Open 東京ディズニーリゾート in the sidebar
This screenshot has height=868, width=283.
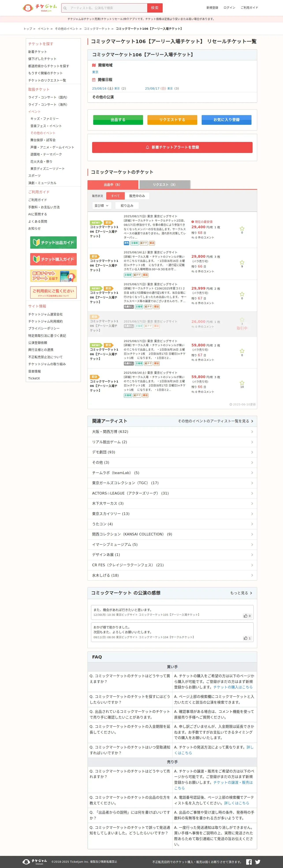point(47,169)
